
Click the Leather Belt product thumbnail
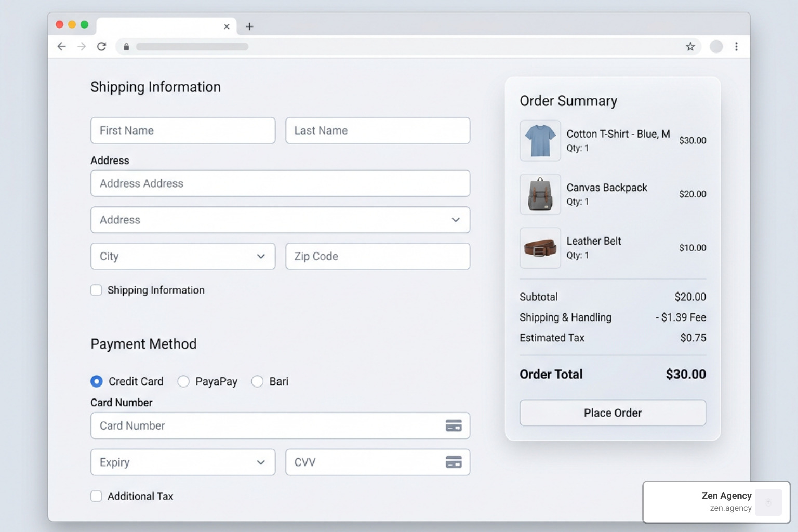(540, 248)
